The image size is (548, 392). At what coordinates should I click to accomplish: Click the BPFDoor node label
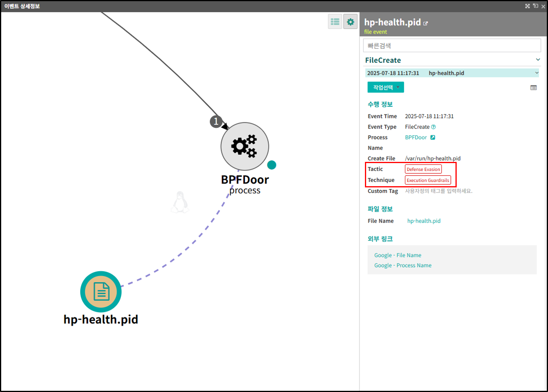[x=245, y=180]
